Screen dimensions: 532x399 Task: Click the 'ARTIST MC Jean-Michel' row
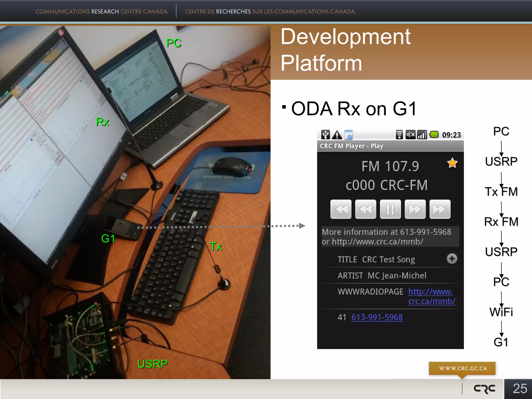390,275
